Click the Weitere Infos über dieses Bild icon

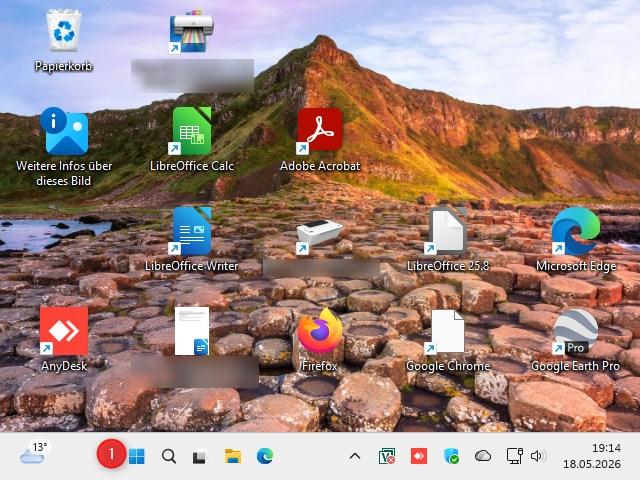(64, 131)
